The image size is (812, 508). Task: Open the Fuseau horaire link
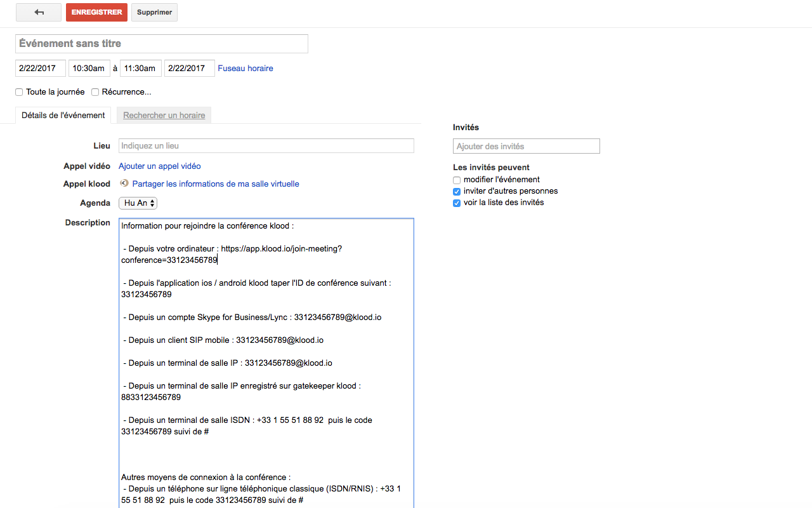pyautogui.click(x=246, y=68)
